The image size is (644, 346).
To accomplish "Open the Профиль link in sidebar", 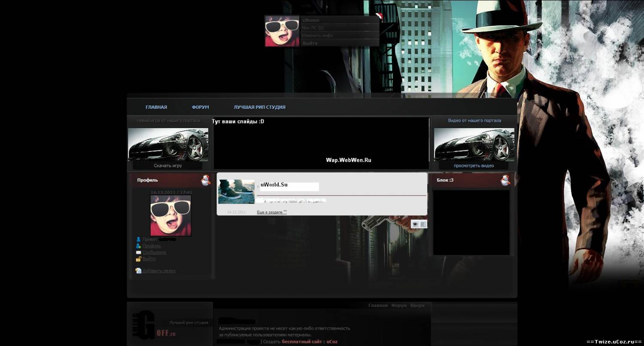I will (152, 246).
